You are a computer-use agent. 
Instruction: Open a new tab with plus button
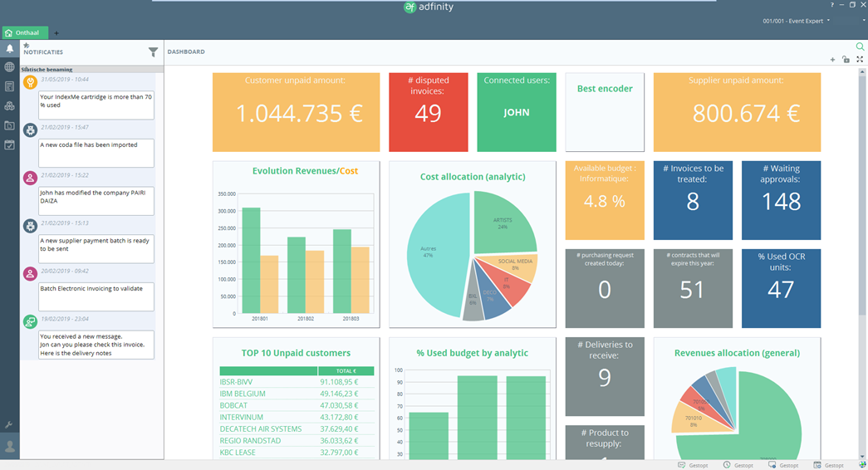coord(56,33)
